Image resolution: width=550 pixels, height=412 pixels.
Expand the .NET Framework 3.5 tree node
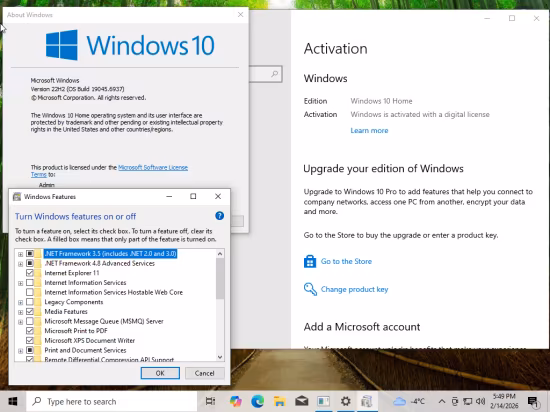click(20, 254)
